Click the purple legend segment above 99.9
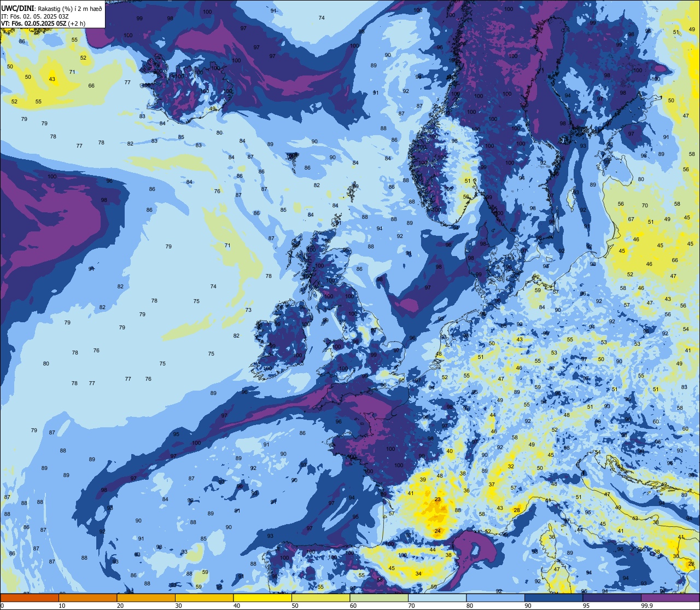 point(670,598)
